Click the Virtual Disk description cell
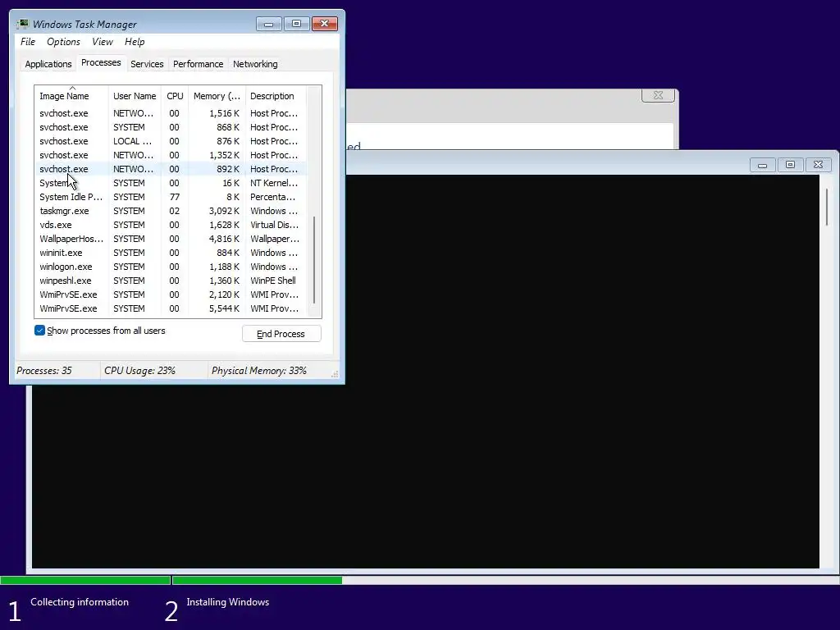The image size is (840, 630). coord(274,225)
